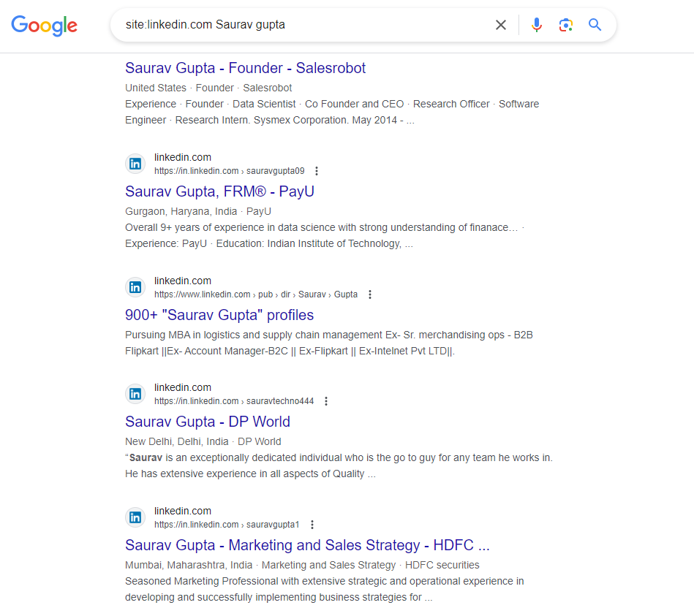Open the three-dot menu for PayU result
This screenshot has width=694, height=616.
317,170
